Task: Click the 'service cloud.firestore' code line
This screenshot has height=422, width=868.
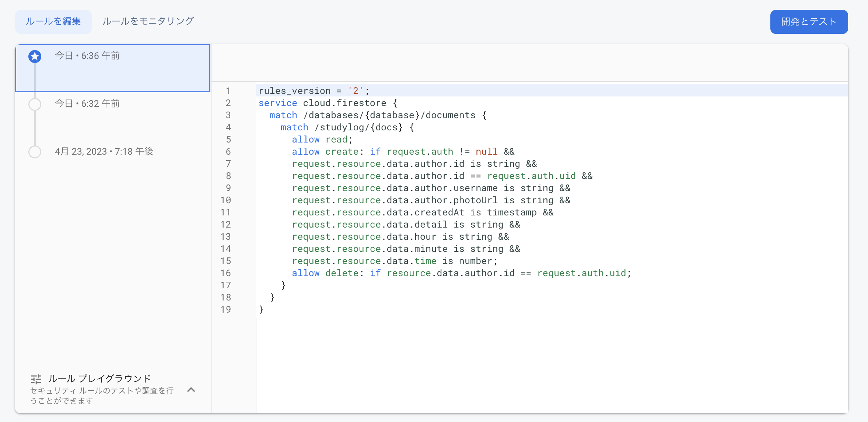Action: (x=327, y=103)
